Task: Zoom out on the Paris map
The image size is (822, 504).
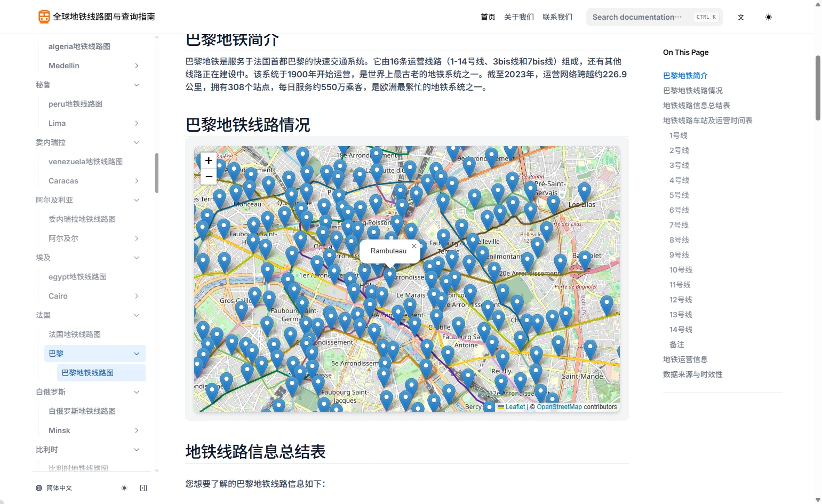Action: point(209,177)
